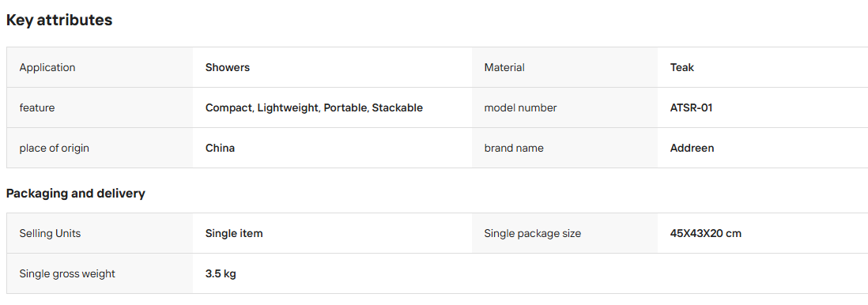Click the Packaging and delivery heading
Image resolution: width=868 pixels, height=305 pixels.
coord(76,194)
